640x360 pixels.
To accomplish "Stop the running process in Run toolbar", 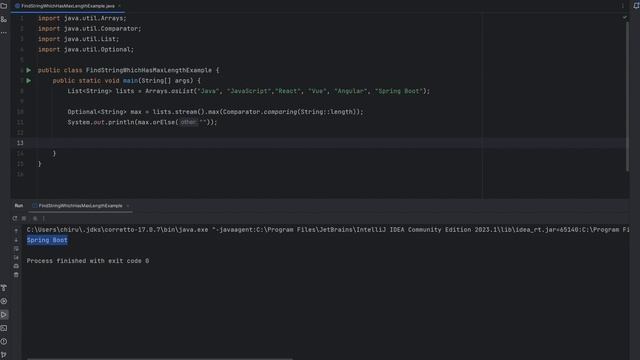I will click(x=24, y=218).
